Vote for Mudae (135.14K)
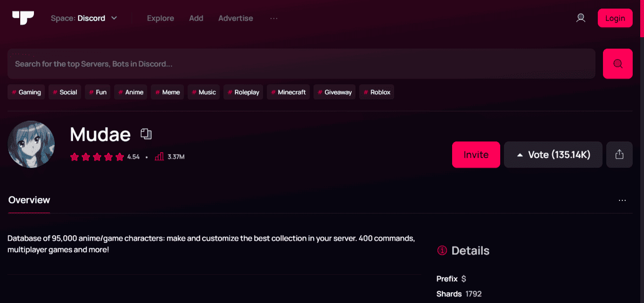 point(553,155)
